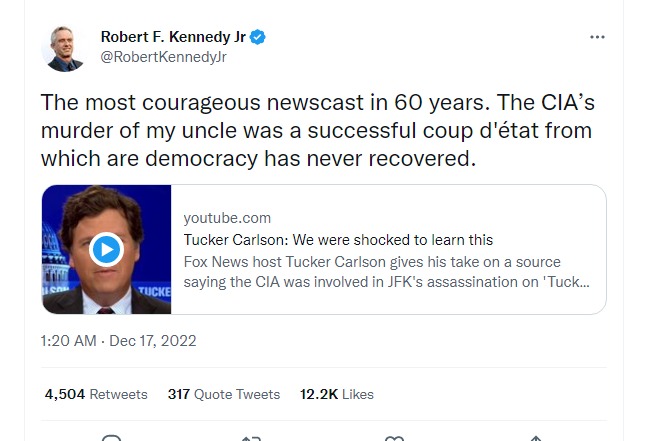The width and height of the screenshot is (647, 441).
Task: View the 317 Quote Tweets list
Action: pyautogui.click(x=224, y=394)
